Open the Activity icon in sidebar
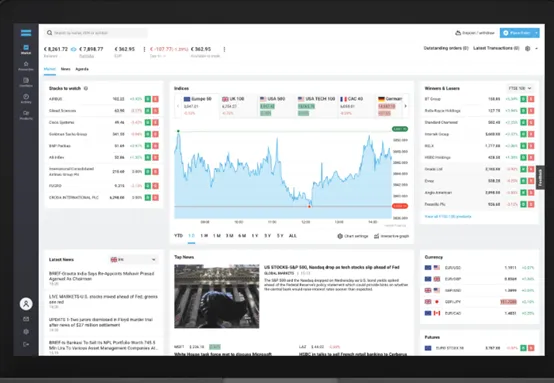This screenshot has height=383, width=554. pos(26,99)
